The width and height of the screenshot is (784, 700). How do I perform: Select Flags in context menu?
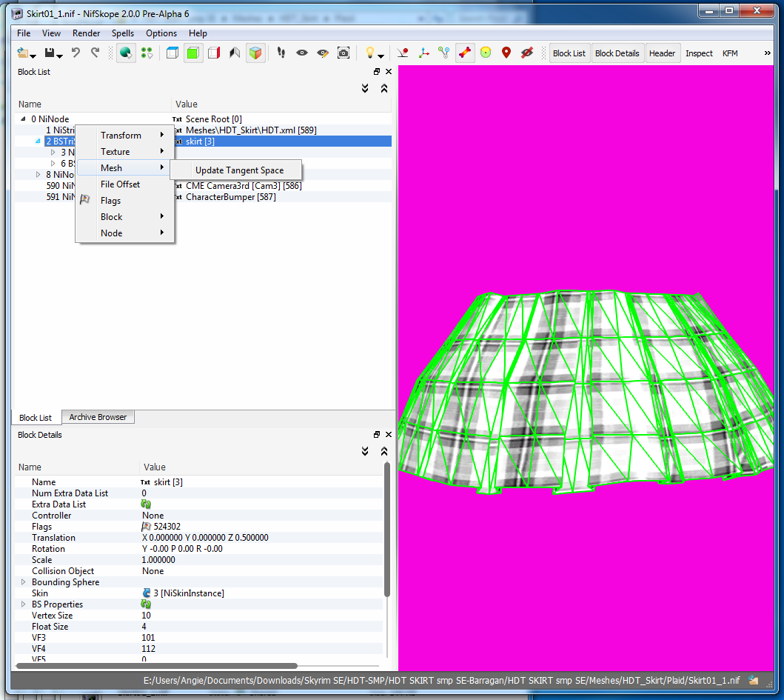(x=125, y=201)
